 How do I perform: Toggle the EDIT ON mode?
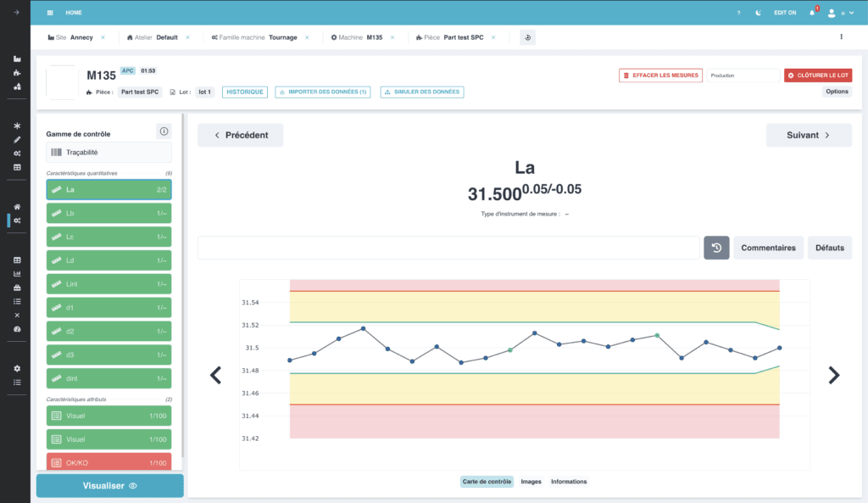785,13
